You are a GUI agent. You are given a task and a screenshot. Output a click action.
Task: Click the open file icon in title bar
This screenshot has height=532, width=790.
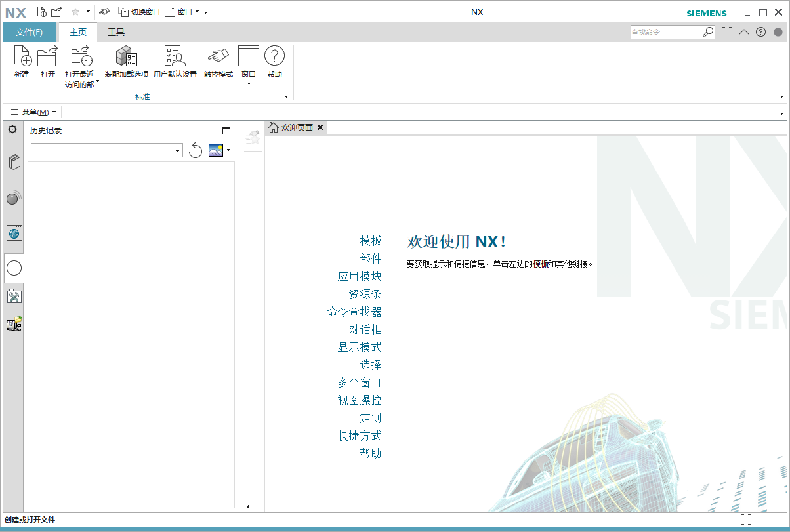[x=56, y=12]
